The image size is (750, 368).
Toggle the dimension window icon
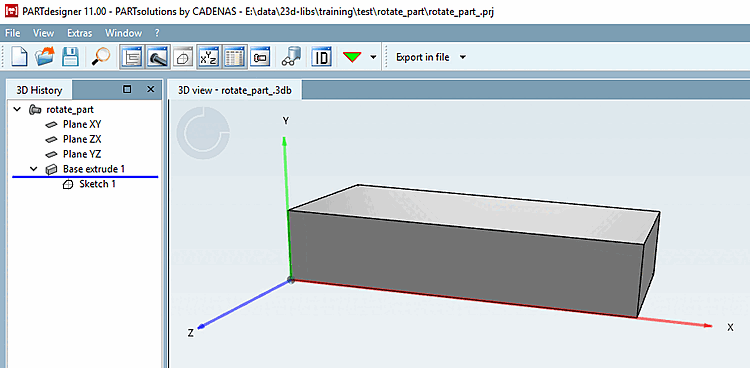coord(261,57)
